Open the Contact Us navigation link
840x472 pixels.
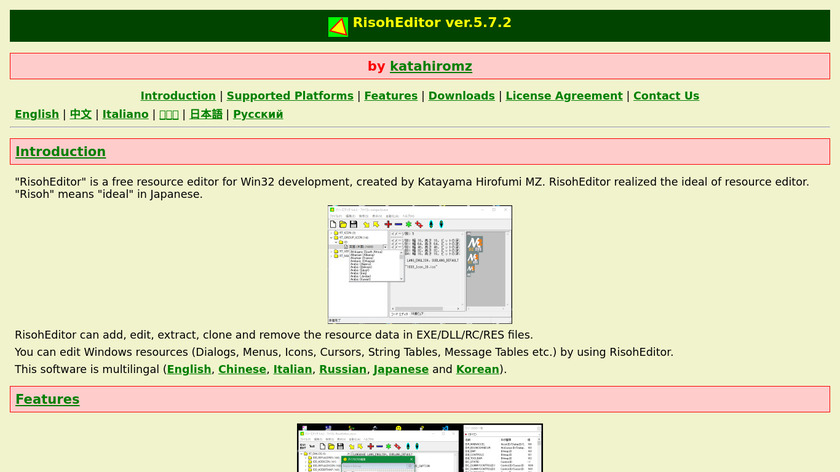click(x=666, y=96)
